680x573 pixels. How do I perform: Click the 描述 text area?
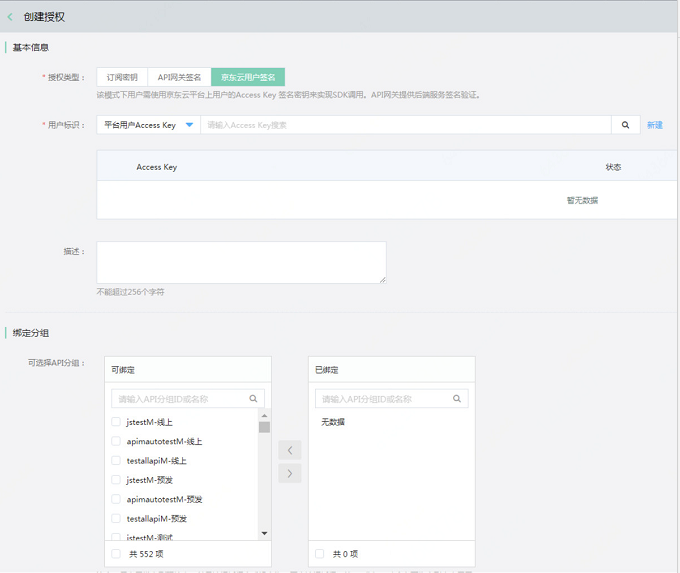[242, 262]
